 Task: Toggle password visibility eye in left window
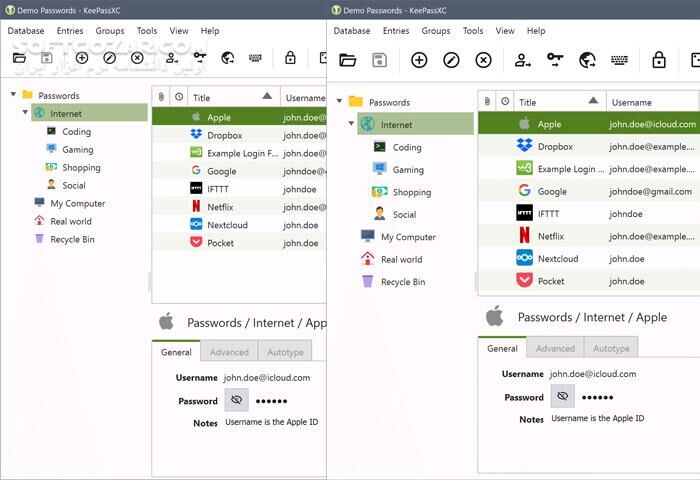tap(236, 401)
